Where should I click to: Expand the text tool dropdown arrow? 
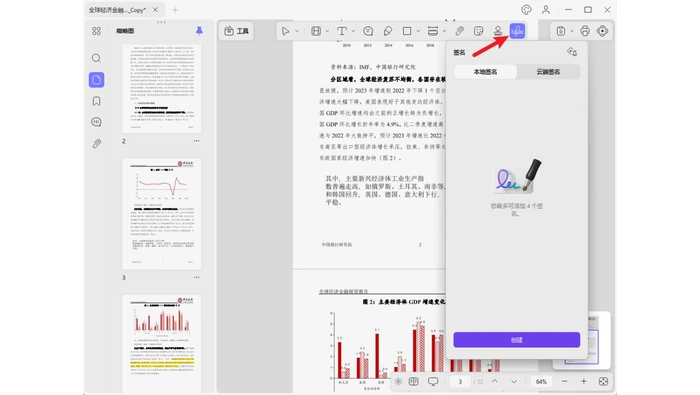click(353, 31)
